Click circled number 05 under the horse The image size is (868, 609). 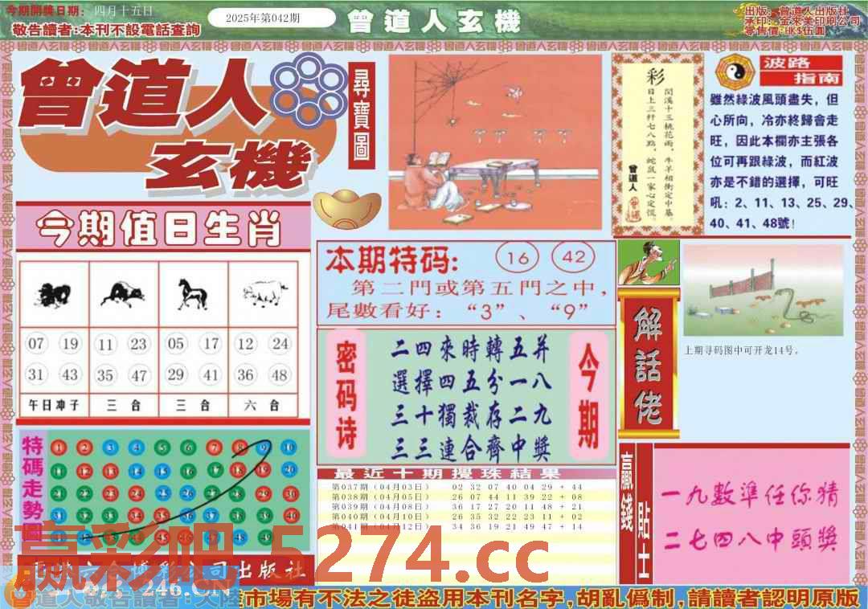point(176,344)
